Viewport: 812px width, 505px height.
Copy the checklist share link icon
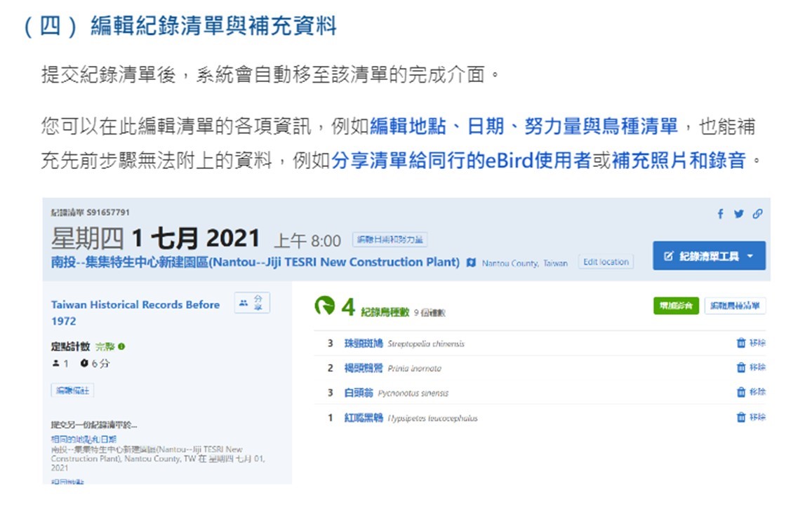(x=757, y=214)
